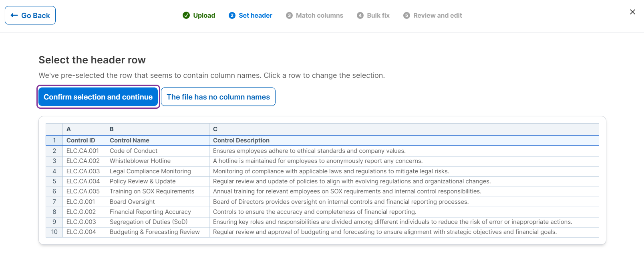This screenshot has width=644, height=260.
Task: Click the ELC.CA.003 cell
Action: [x=85, y=171]
